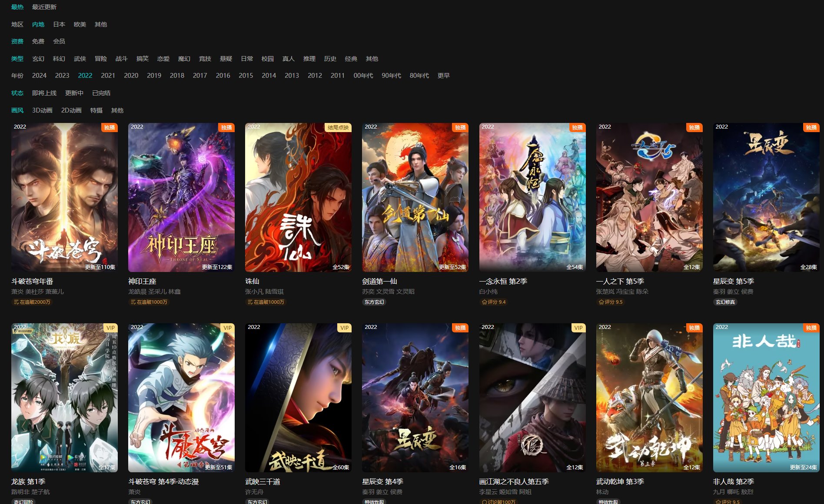This screenshot has height=504, width=824.
Task: Select the 免费 payment filter
Action: coord(38,41)
